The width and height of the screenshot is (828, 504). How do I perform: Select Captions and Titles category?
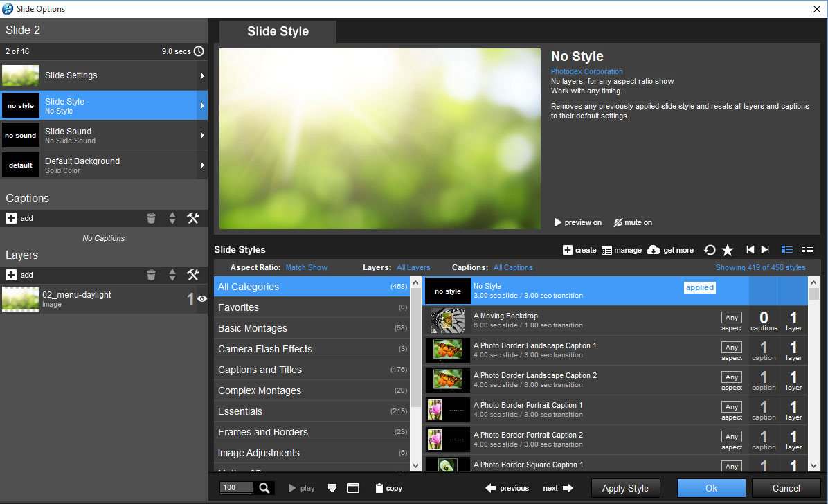312,370
